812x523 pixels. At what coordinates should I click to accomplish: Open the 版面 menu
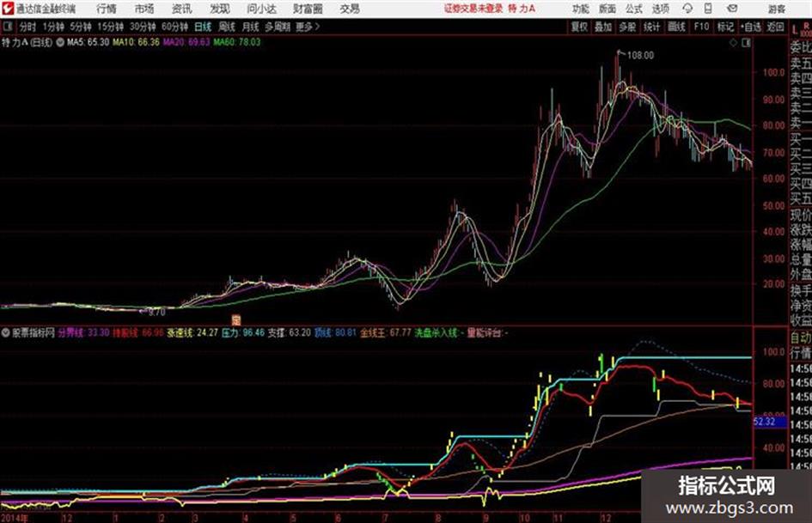click(607, 9)
